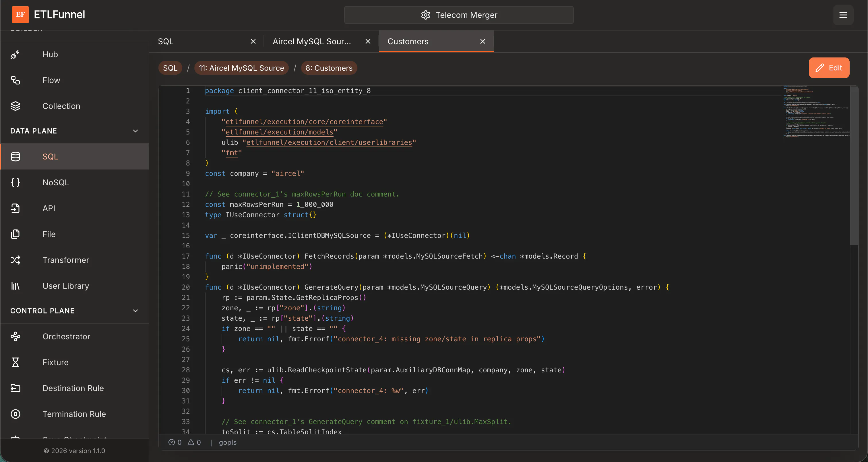Click the Fixture hourglass icon
Image resolution: width=868 pixels, height=462 pixels.
tap(15, 362)
